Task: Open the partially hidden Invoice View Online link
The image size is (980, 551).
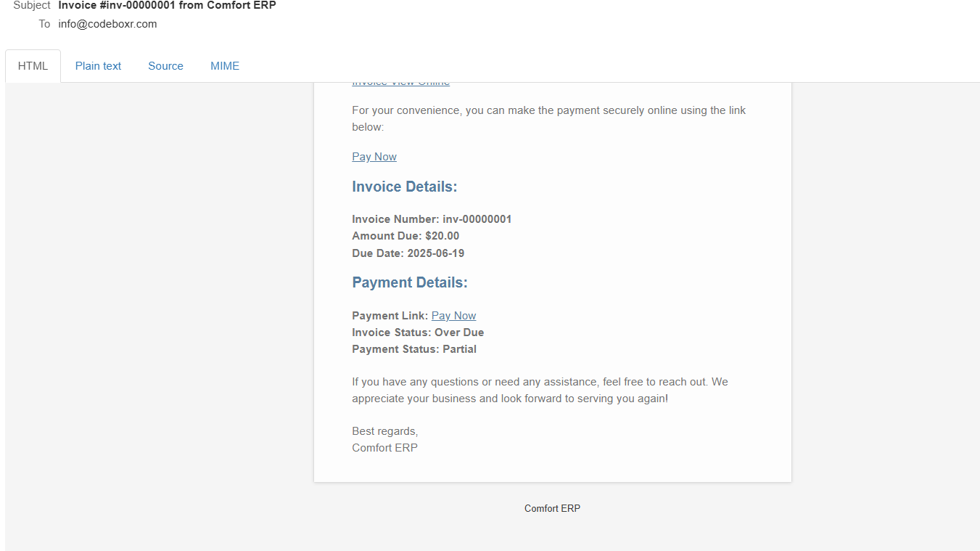Action: pos(400,84)
